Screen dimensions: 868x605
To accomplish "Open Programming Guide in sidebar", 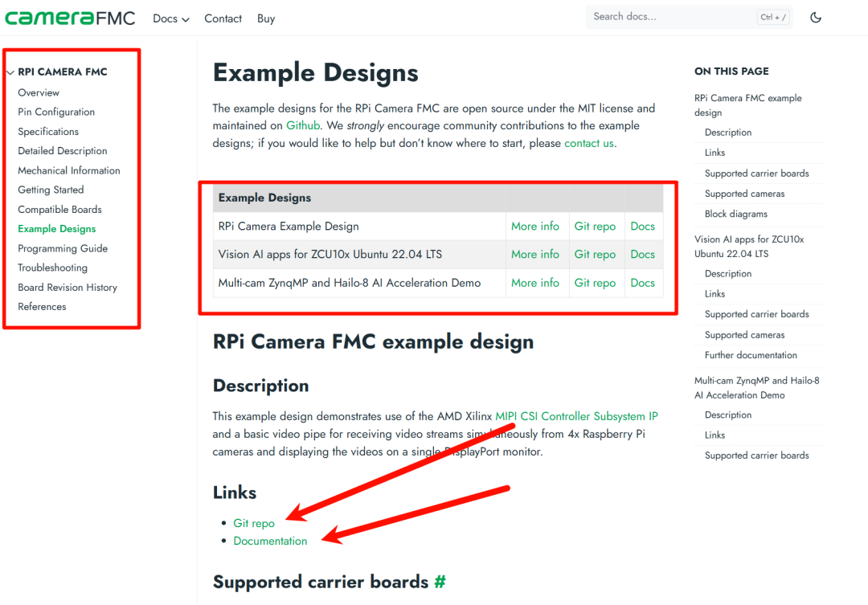I will click(63, 248).
